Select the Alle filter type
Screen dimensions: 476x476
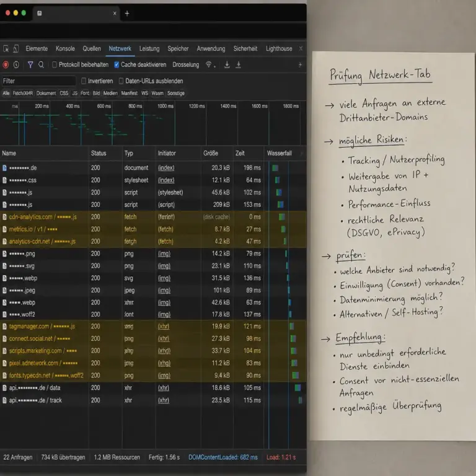click(6, 93)
